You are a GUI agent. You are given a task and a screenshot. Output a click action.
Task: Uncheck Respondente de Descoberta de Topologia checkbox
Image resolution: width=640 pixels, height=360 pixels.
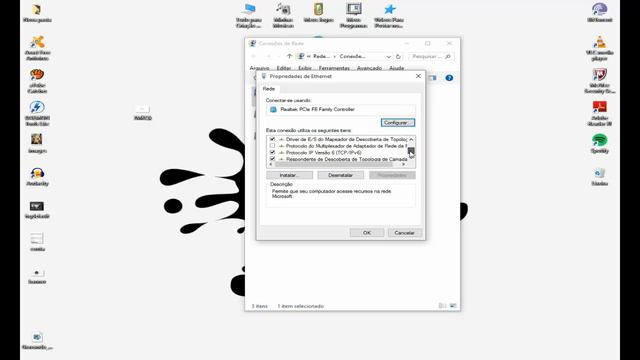tap(272, 159)
